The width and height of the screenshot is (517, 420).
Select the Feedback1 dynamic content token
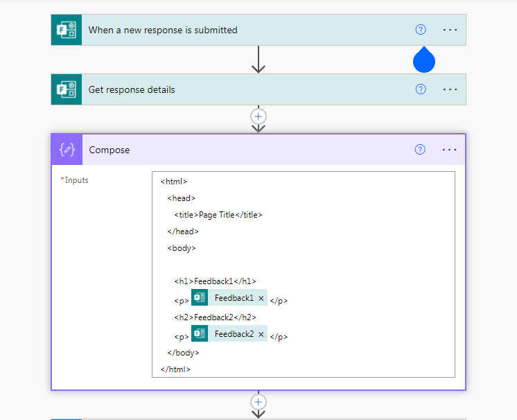click(x=229, y=298)
